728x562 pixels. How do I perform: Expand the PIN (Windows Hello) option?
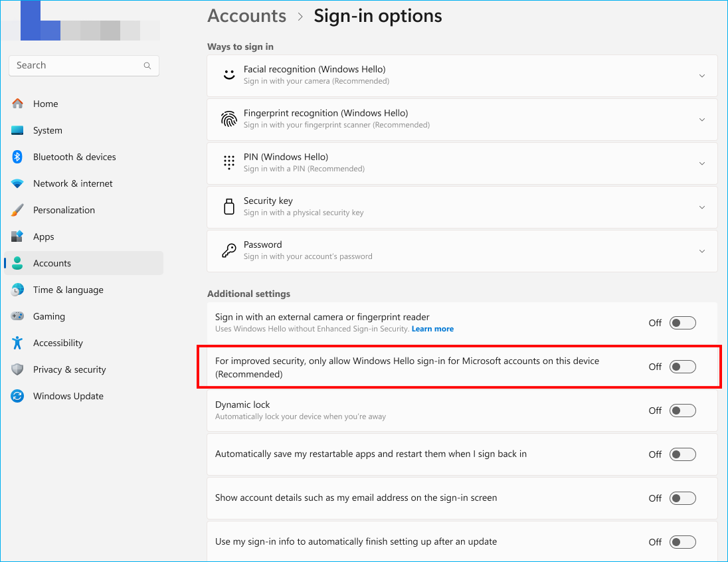(701, 163)
